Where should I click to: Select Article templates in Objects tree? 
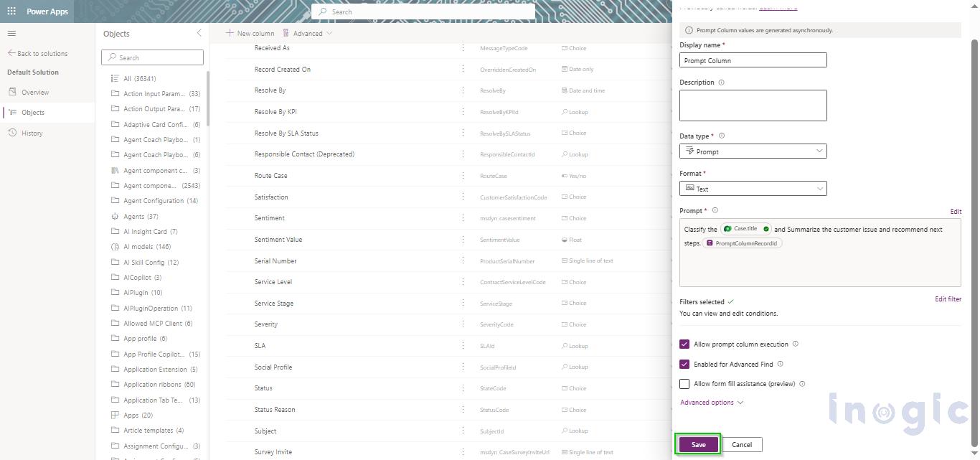154,431
